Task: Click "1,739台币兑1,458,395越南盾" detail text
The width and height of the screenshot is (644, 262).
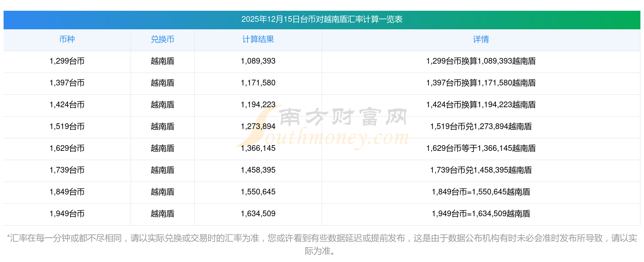Action: pos(481,170)
